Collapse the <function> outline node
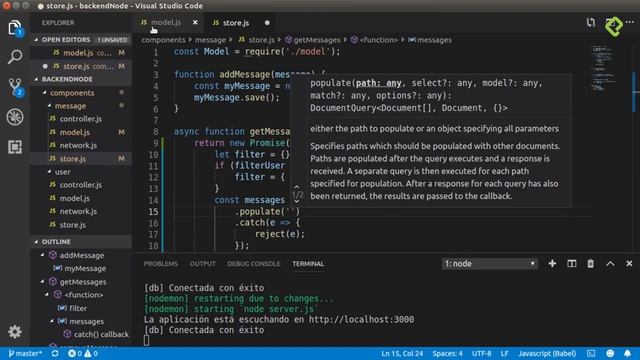Viewport: 640px width, 360px height. tap(47, 295)
